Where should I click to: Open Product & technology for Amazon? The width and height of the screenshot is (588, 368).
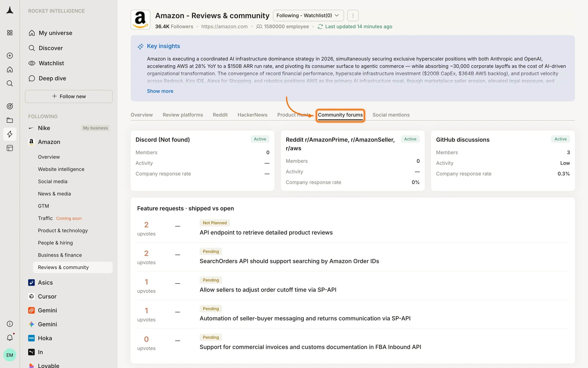click(x=63, y=230)
